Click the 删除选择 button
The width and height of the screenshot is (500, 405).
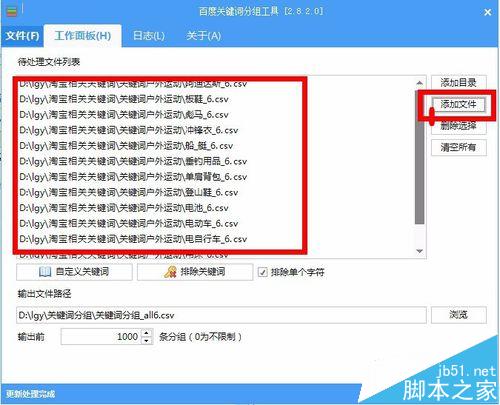click(459, 126)
